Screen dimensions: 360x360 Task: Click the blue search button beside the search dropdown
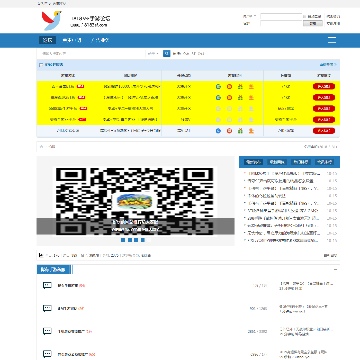coord(166,53)
